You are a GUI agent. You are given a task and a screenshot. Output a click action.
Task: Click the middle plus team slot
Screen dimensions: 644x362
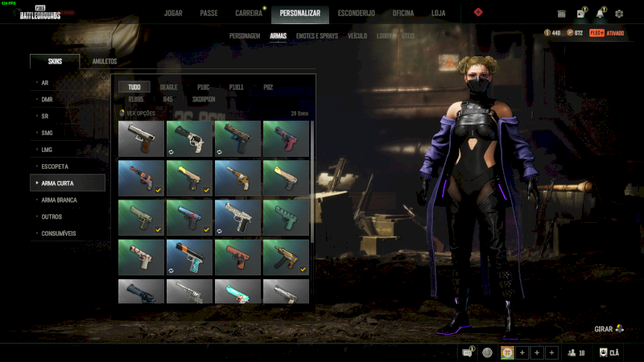[x=537, y=352]
